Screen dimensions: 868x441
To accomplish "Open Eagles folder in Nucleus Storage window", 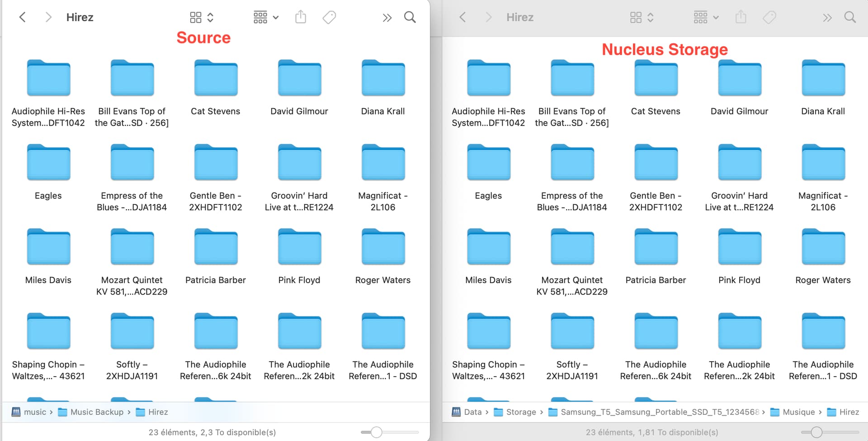I will [x=488, y=163].
